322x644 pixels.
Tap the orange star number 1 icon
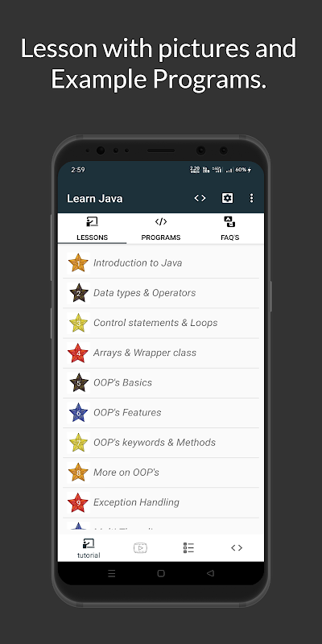click(78, 263)
